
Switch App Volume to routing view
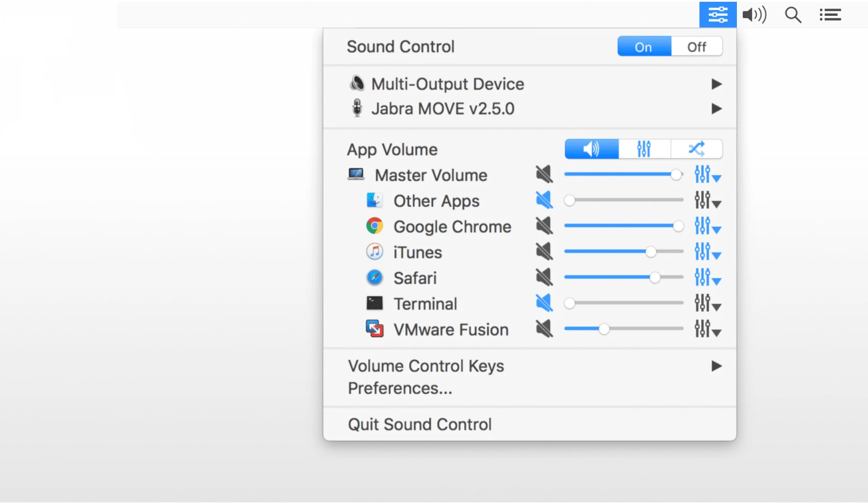click(x=697, y=148)
